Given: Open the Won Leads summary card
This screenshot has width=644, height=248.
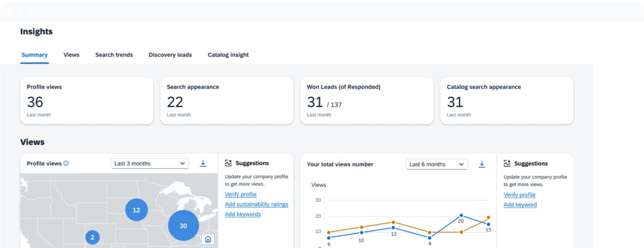Looking at the screenshot, I should pos(366,101).
